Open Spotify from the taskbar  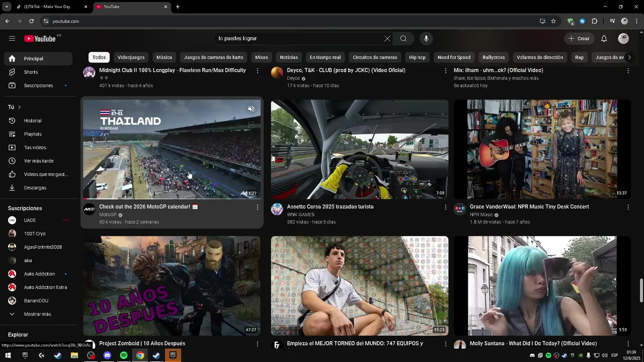[124, 355]
